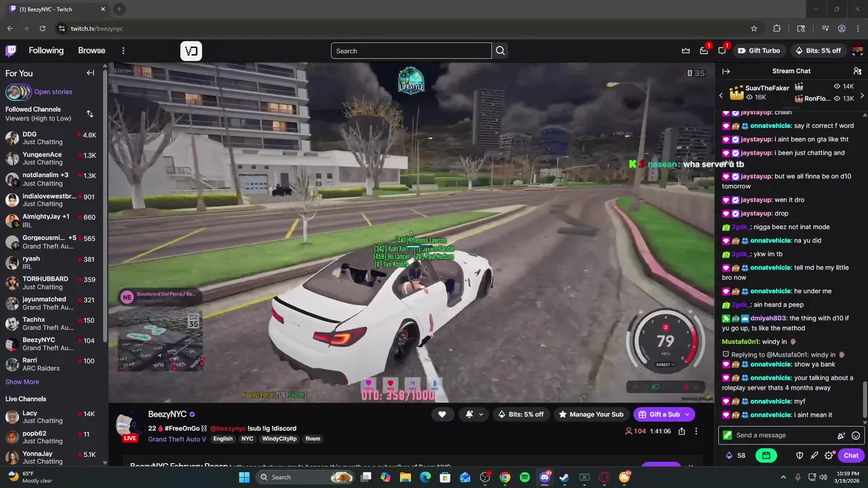The height and width of the screenshot is (488, 868).
Task: Click the share stream icon
Action: (x=682, y=431)
